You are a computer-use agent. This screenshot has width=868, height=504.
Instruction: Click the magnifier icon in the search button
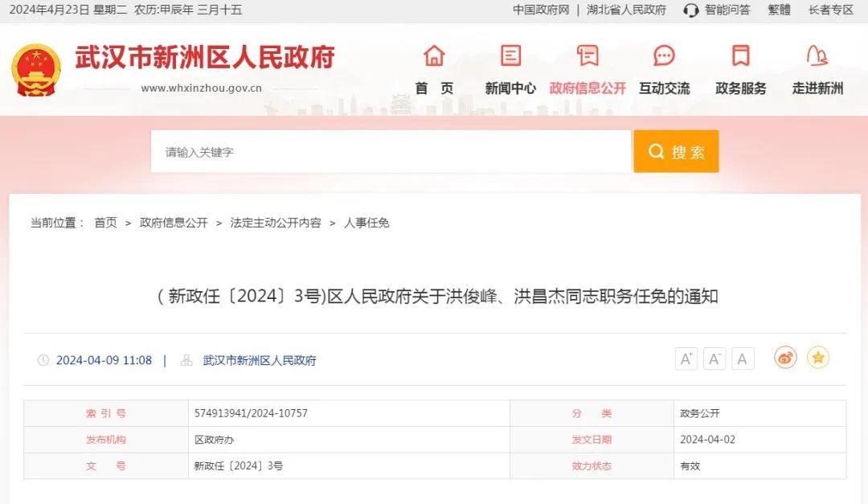pos(656,150)
